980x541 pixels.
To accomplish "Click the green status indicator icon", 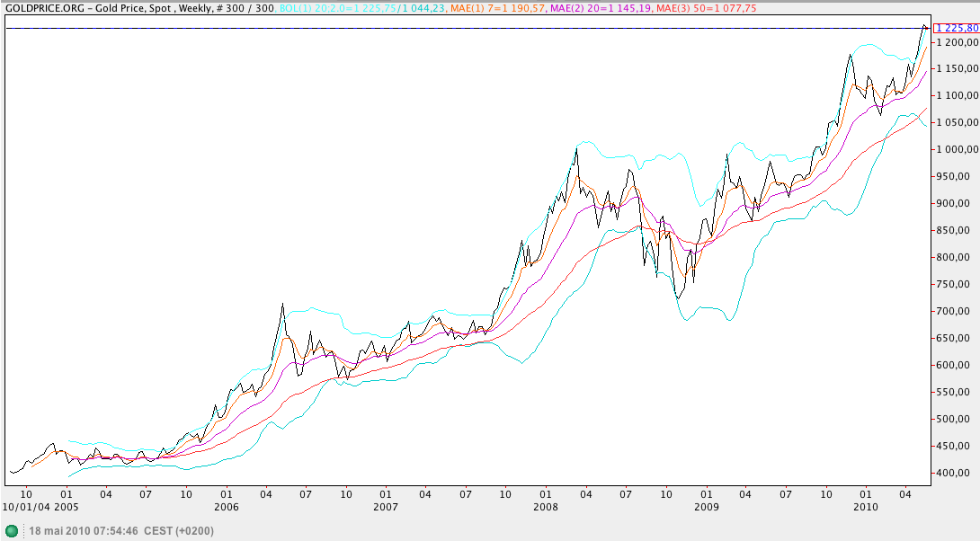I will tap(12, 531).
